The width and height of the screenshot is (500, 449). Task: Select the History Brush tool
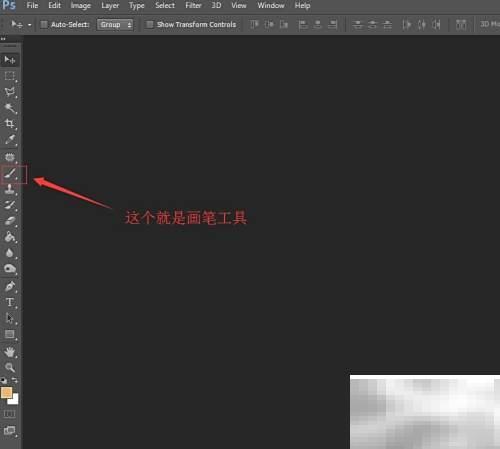10,205
